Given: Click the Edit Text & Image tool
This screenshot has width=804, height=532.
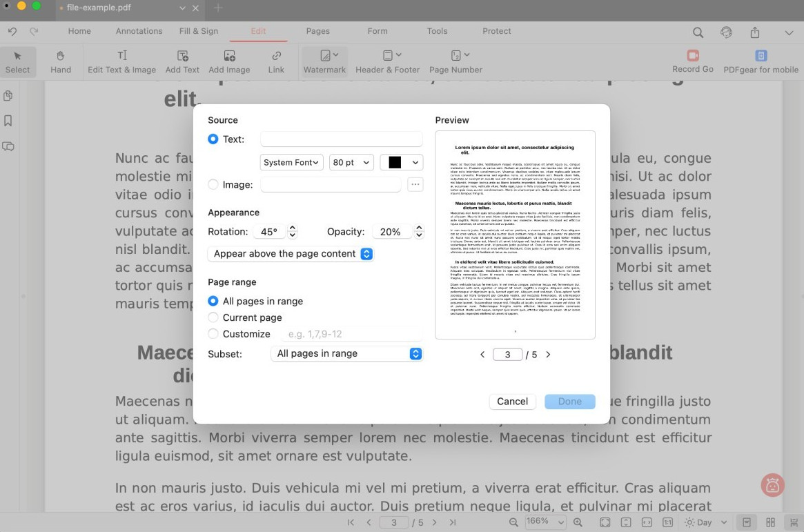Looking at the screenshot, I should (121, 61).
